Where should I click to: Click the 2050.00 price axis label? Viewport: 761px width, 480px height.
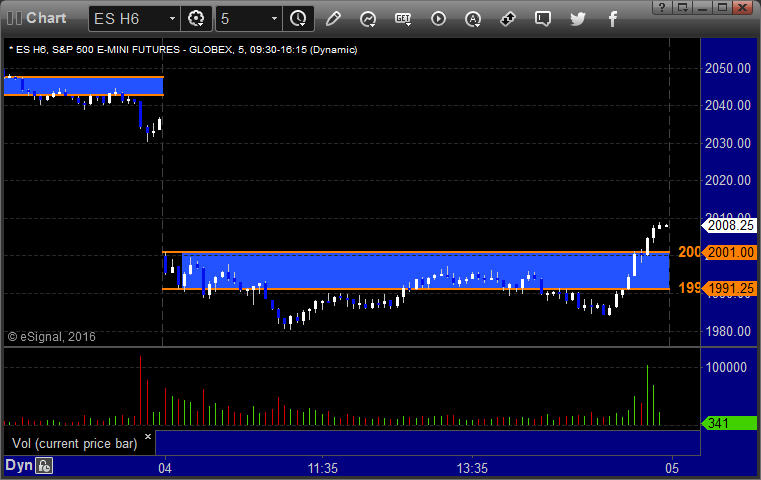pos(728,68)
